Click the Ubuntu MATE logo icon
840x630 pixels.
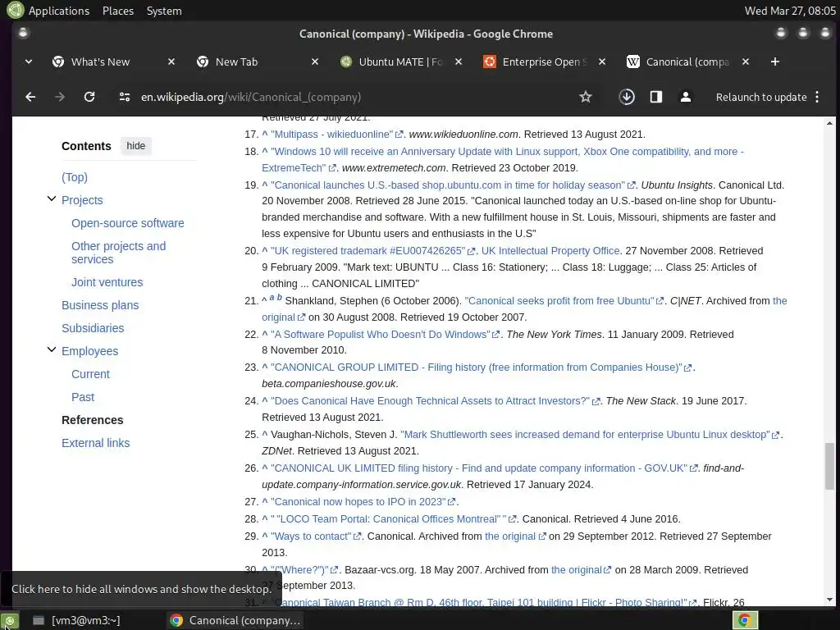pyautogui.click(x=15, y=10)
